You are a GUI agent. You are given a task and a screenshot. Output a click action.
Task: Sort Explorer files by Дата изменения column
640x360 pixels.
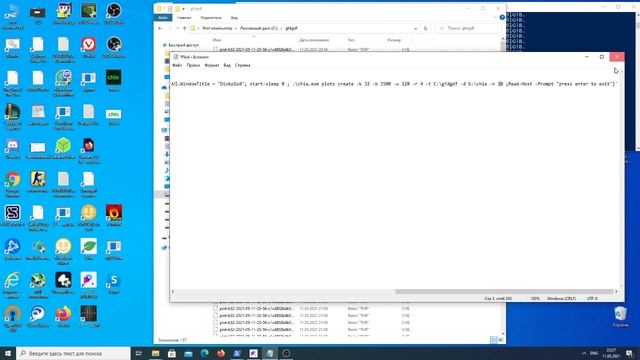[314, 40]
